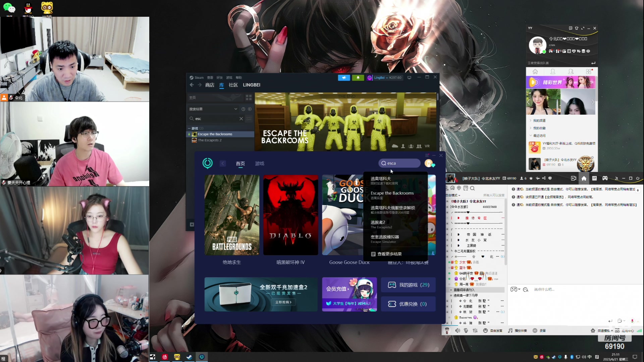
Task: Click 会员充值 membership recharge banner
Action: tap(349, 294)
